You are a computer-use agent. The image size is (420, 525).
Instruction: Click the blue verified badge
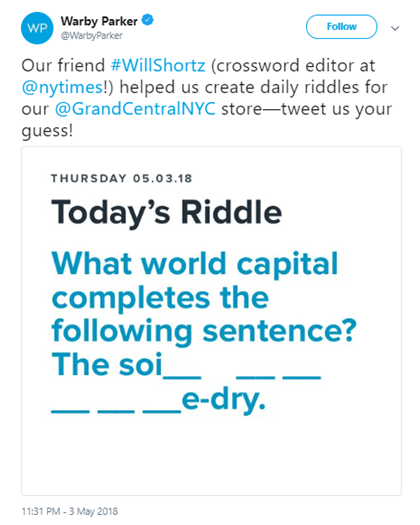point(148,20)
